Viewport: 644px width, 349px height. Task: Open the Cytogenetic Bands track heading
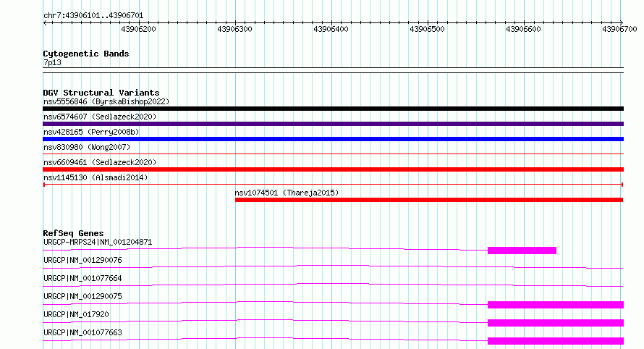click(86, 54)
